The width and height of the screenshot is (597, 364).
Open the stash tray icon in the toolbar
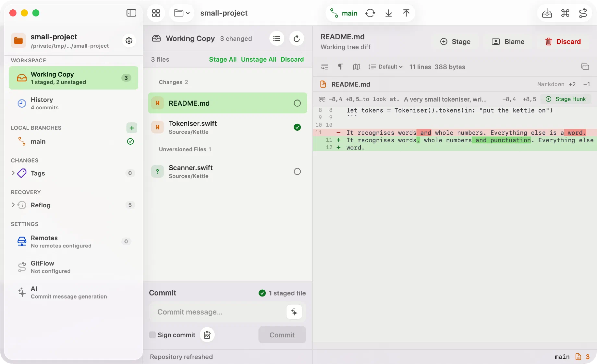tap(547, 13)
